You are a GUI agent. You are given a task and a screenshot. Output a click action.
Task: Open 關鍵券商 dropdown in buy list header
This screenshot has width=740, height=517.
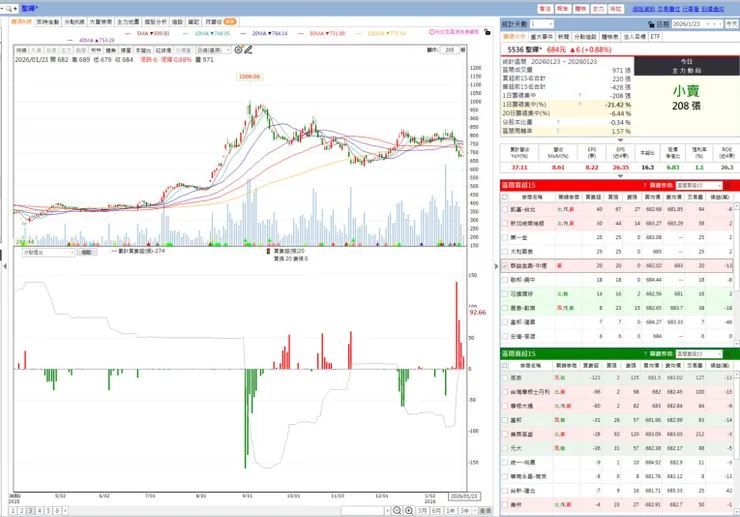pyautogui.click(x=699, y=186)
